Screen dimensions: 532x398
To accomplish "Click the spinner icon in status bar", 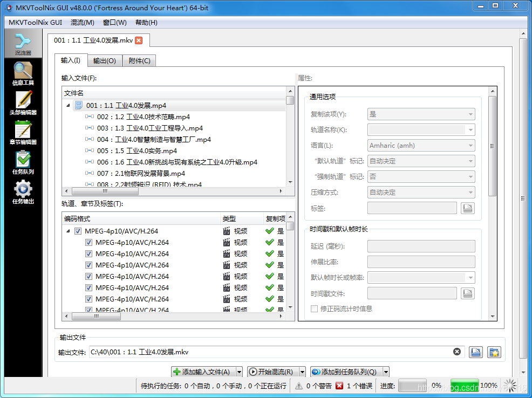I will [509, 386].
